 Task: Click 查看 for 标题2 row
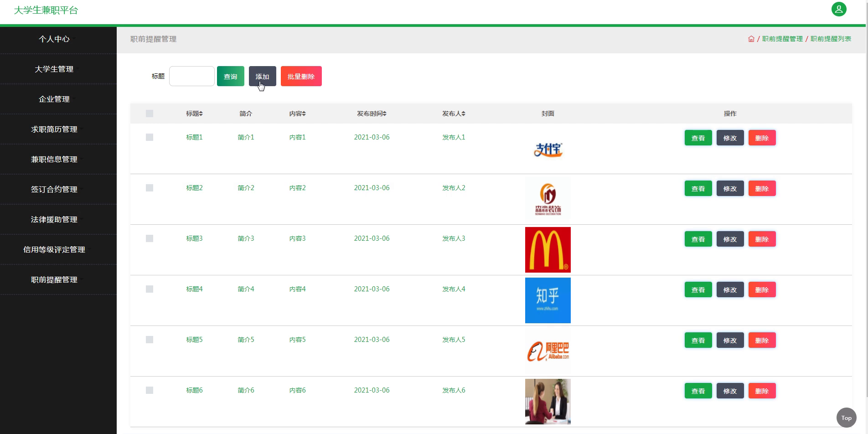[698, 189]
